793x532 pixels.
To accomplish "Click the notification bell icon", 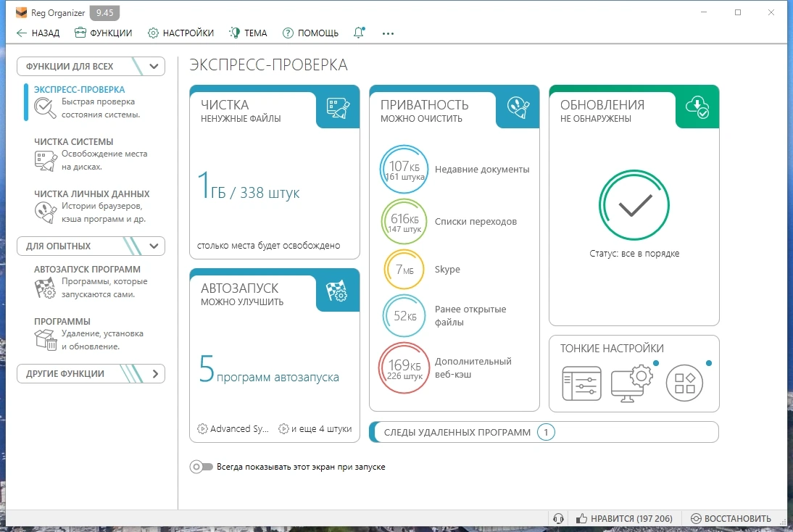I will click(359, 33).
